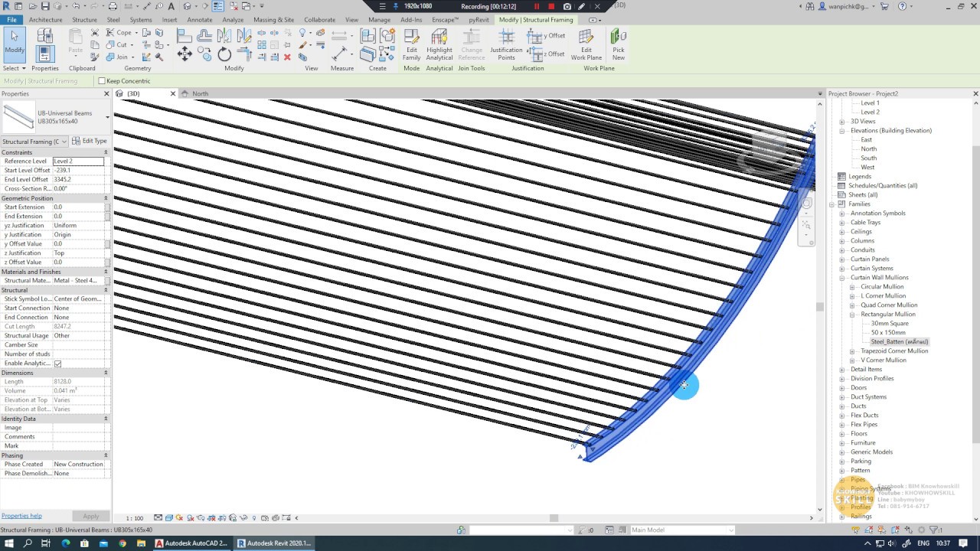Screen dimensions: 980x551
Task: Collapse the Identity Data section
Action: (106, 419)
